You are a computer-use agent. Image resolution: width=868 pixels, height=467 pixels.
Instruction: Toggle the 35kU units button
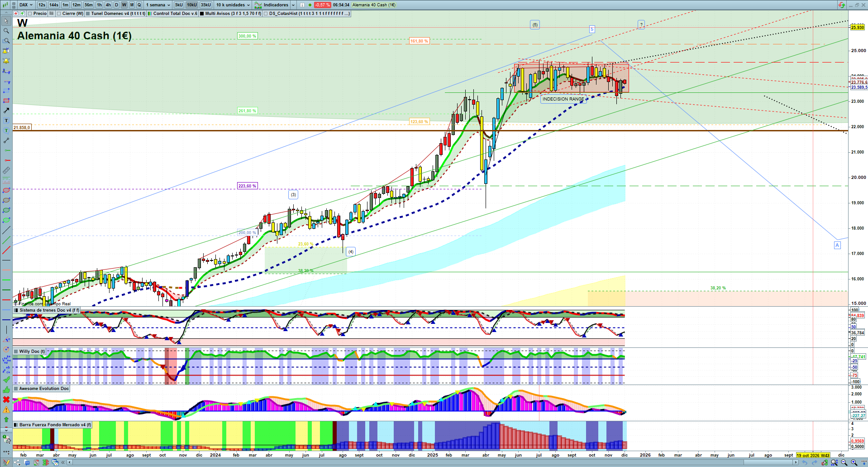pyautogui.click(x=206, y=5)
